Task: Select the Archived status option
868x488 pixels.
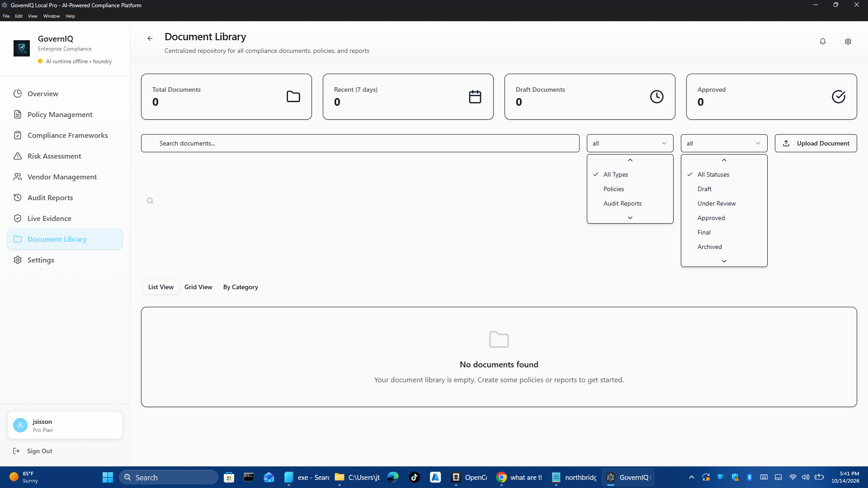Action: [724, 247]
